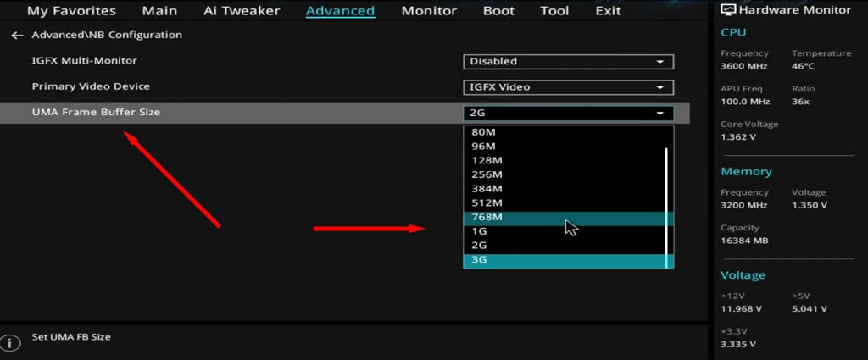This screenshot has height=360, width=868.
Task: Click the memory frequency value 3200 MHz
Action: click(744, 206)
